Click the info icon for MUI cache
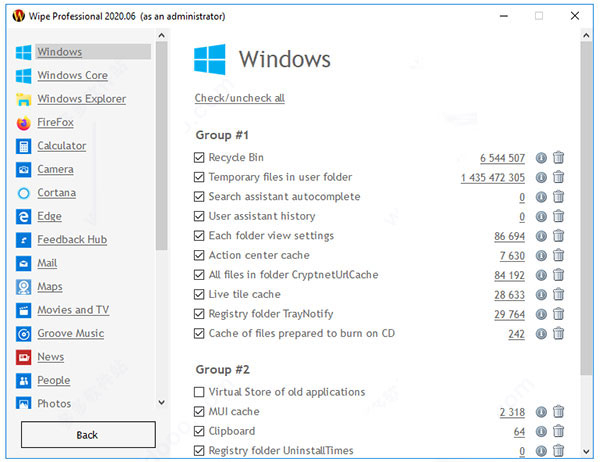Viewport: 600px width, 462px height. tap(542, 412)
